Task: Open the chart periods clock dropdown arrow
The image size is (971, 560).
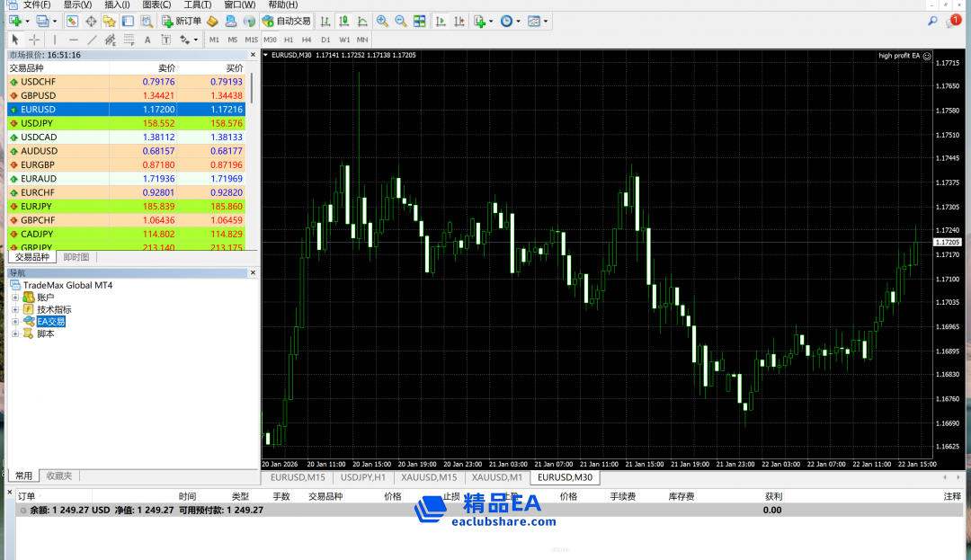Action: point(518,21)
